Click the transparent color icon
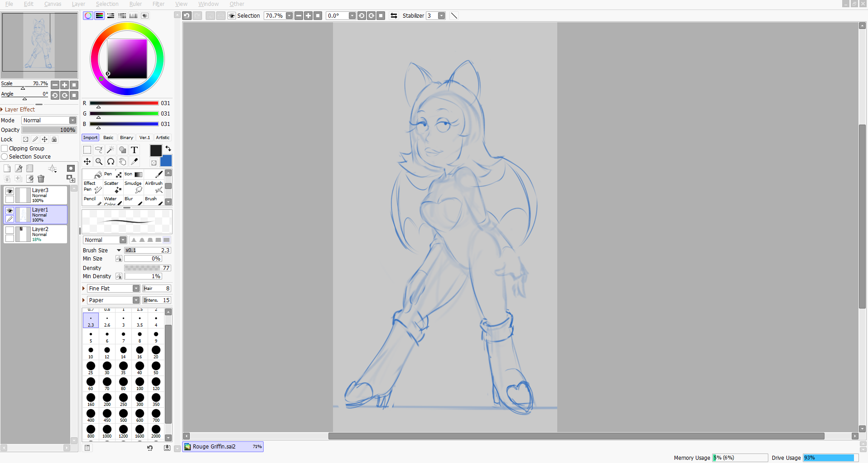This screenshot has width=868, height=463. [154, 163]
